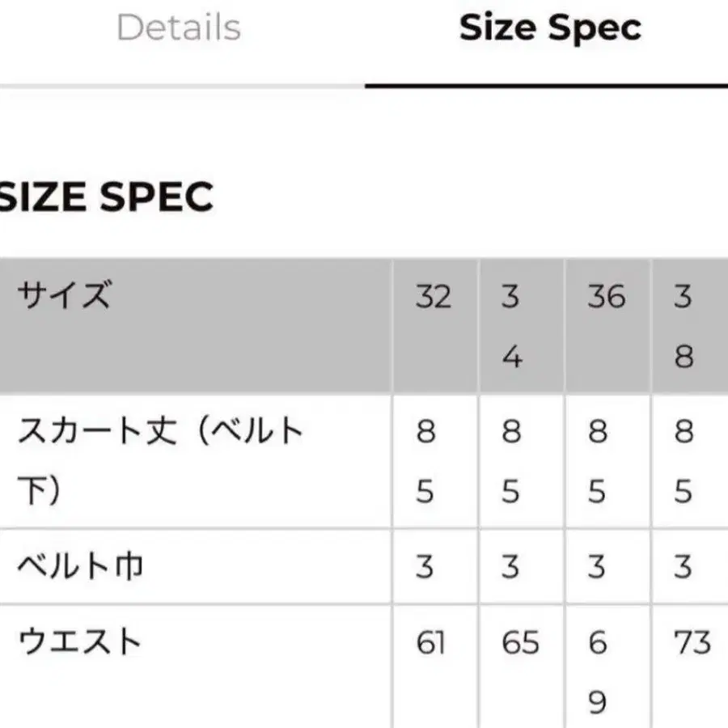This screenshot has height=728, width=728.
Task: Click belt width 3 under size 38
Action: [683, 566]
